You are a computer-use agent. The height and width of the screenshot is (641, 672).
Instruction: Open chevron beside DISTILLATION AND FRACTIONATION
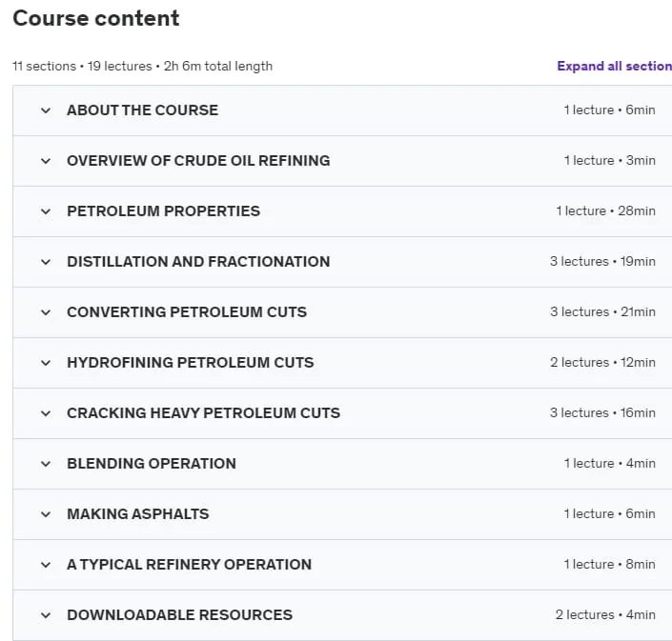click(46, 262)
